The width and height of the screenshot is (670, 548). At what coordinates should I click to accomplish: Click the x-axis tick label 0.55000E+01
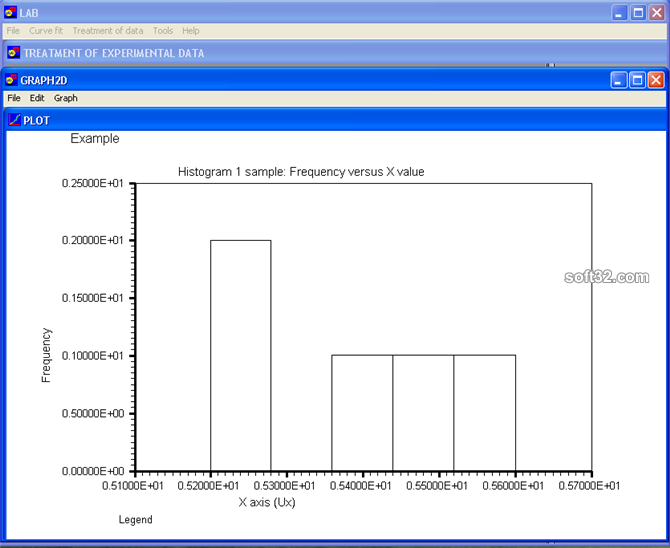(437, 486)
